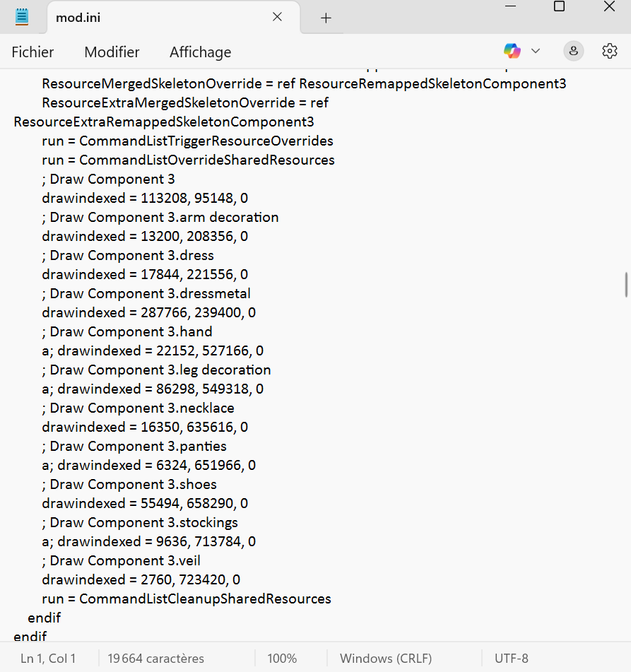Close the Notepad window
631x672 pixels.
point(609,6)
